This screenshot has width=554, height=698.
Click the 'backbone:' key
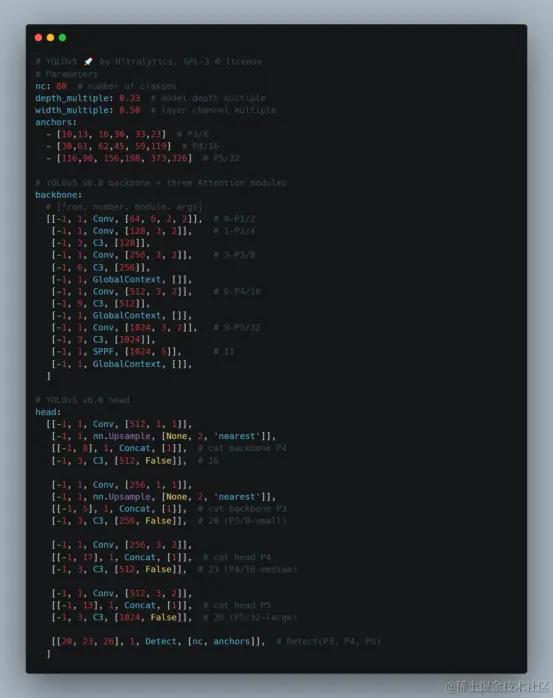(58, 195)
